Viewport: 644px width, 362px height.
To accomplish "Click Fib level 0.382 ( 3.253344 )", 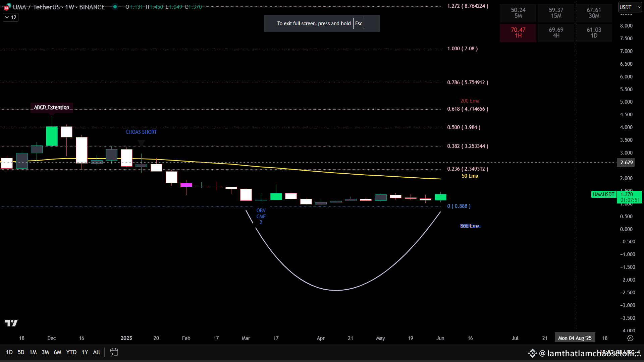I will 468,146.
